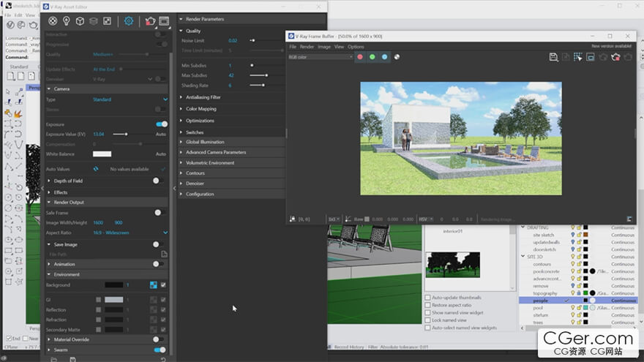Viewport: 644px width, 362px height.
Task: Open the RGB color channel dropdown
Action: pyautogui.click(x=320, y=57)
